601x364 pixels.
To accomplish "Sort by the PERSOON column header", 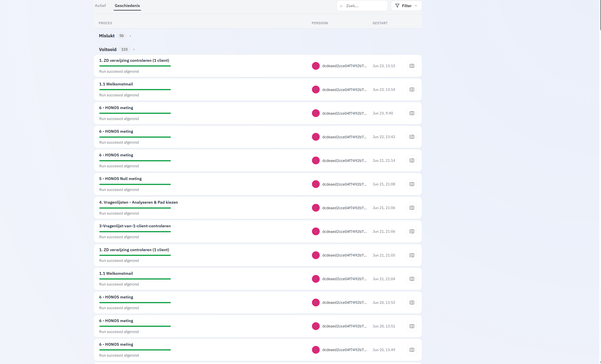I will coord(319,23).
